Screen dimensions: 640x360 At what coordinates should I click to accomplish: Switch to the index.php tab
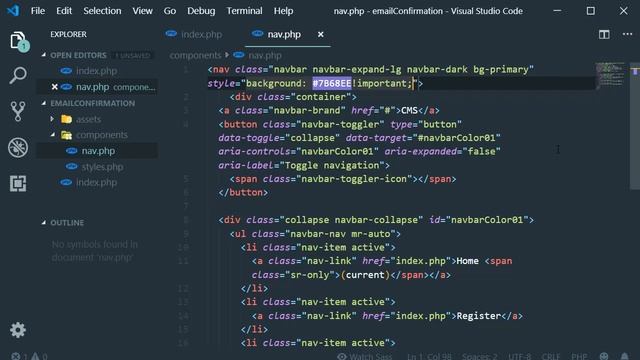click(194, 35)
